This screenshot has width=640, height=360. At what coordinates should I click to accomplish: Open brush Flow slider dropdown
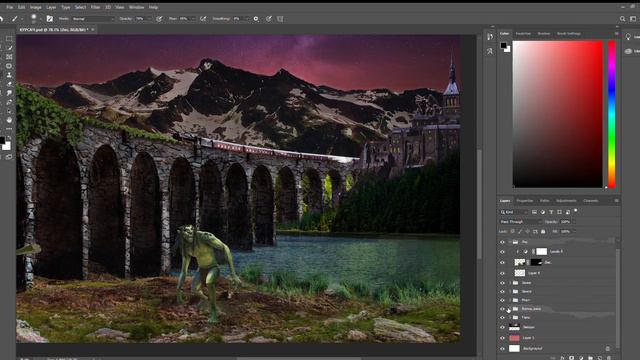(x=193, y=19)
